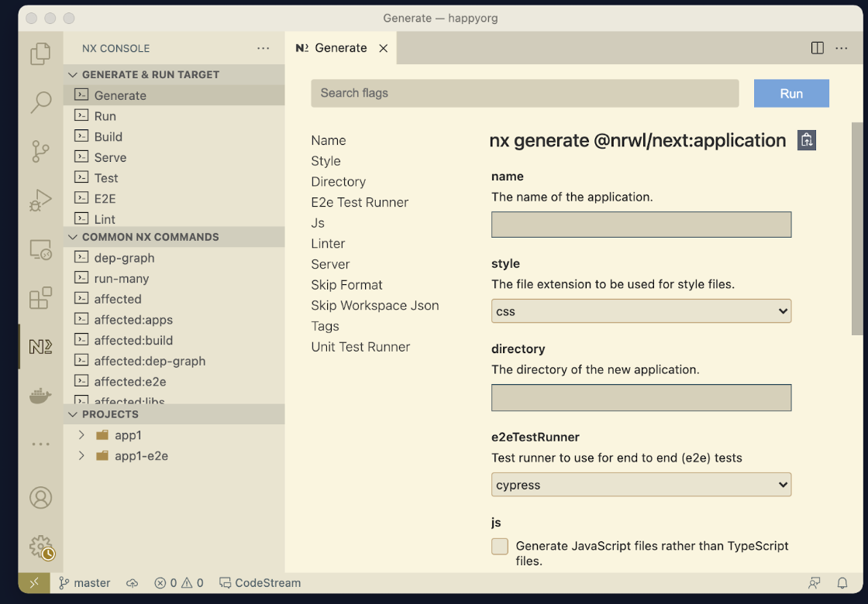Select the dep-graph command
Image resolution: width=868 pixels, height=604 pixels.
coord(124,258)
